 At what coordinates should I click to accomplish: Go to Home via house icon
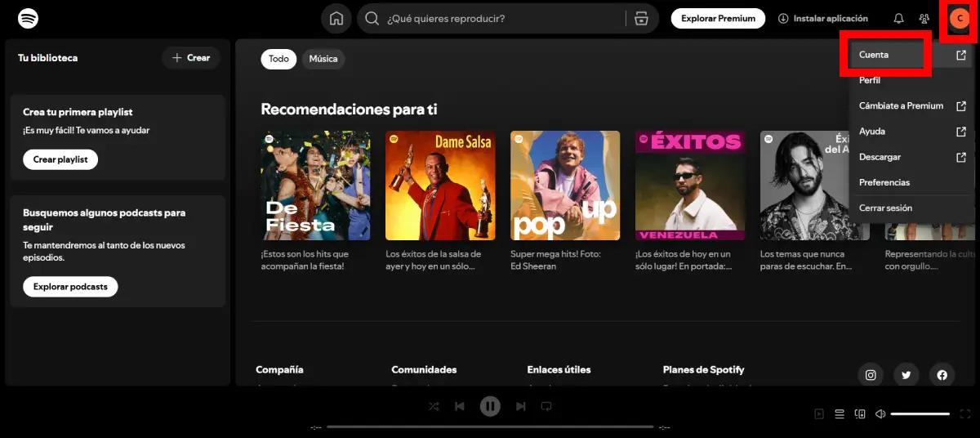336,19
